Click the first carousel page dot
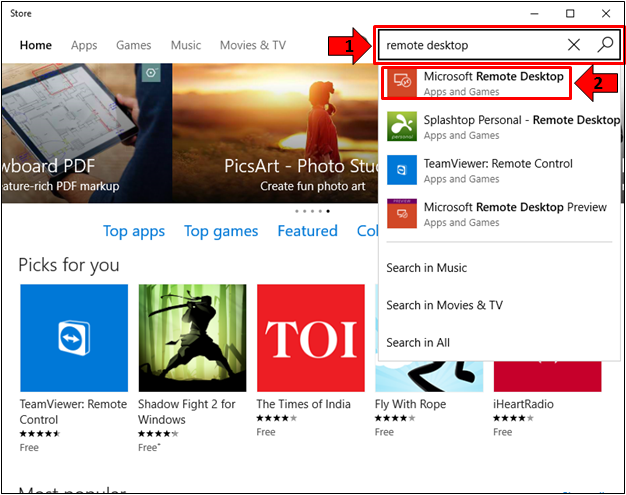 pos(297,211)
